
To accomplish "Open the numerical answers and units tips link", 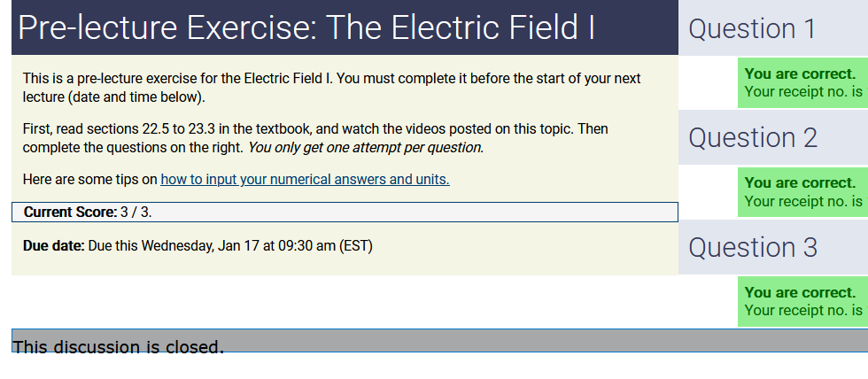I will (x=305, y=180).
